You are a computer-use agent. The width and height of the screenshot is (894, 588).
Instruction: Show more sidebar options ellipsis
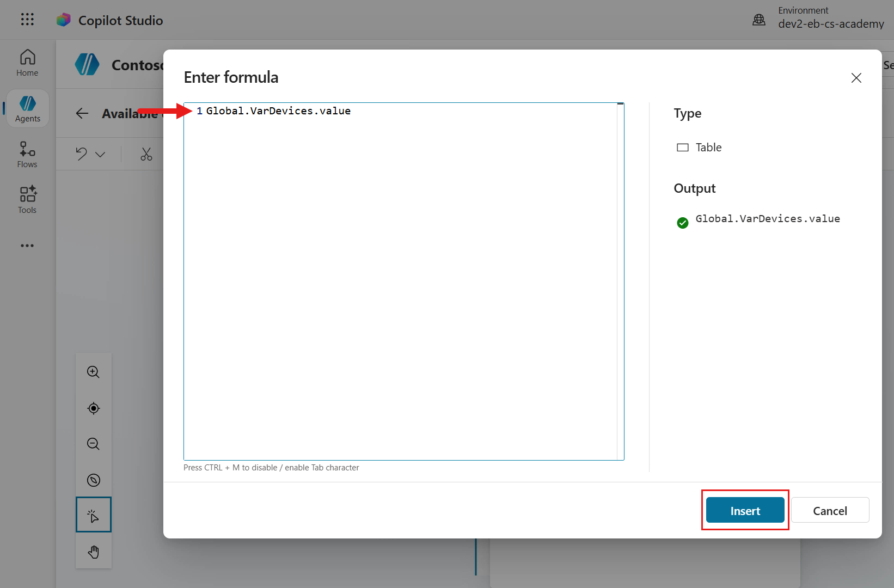pyautogui.click(x=27, y=246)
